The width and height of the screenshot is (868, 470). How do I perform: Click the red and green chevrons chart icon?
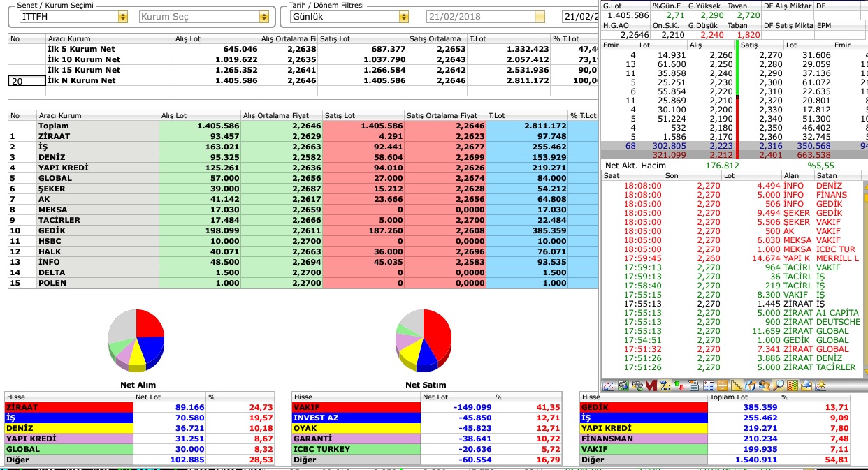click(x=793, y=385)
